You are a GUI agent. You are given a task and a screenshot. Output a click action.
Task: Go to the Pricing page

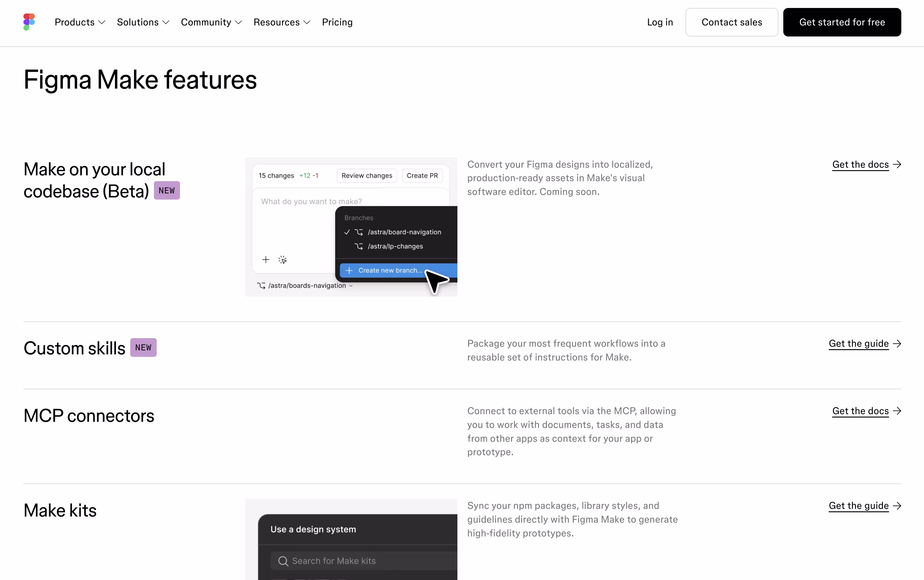(x=337, y=22)
